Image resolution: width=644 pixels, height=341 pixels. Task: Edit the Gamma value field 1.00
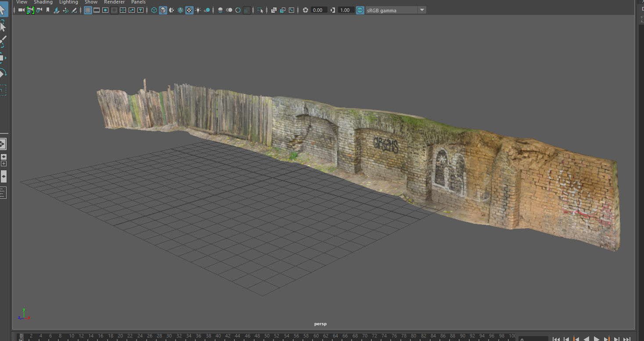(x=346, y=10)
